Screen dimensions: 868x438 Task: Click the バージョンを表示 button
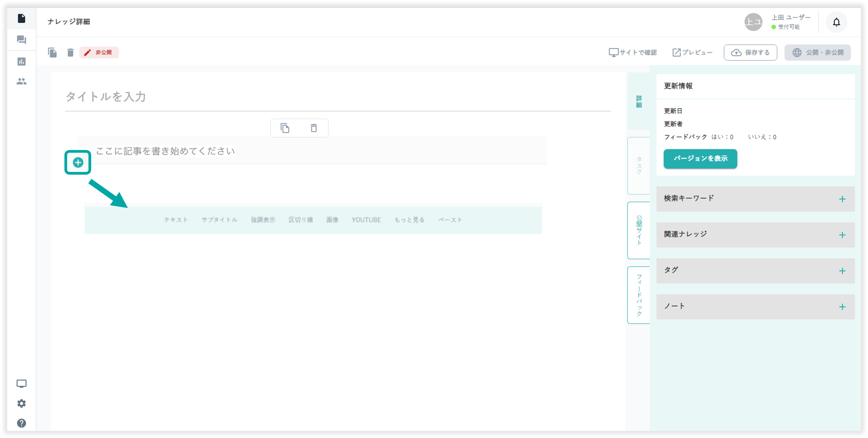coord(700,159)
